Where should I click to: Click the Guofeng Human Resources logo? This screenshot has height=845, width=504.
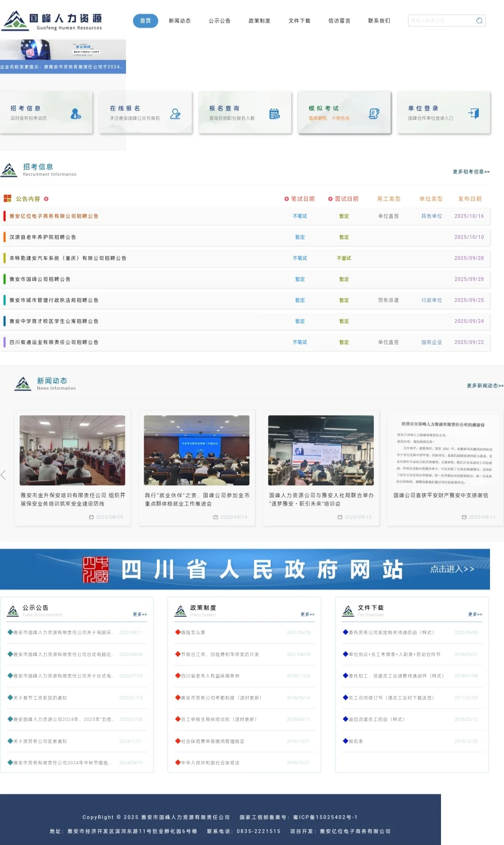(52, 21)
